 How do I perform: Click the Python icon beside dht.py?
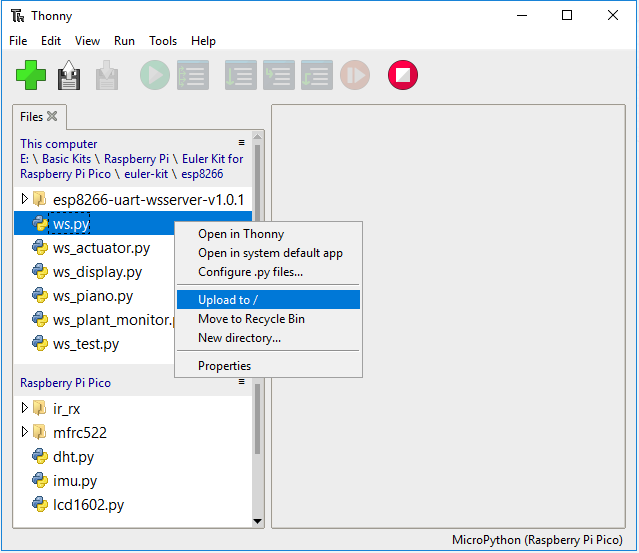point(40,456)
